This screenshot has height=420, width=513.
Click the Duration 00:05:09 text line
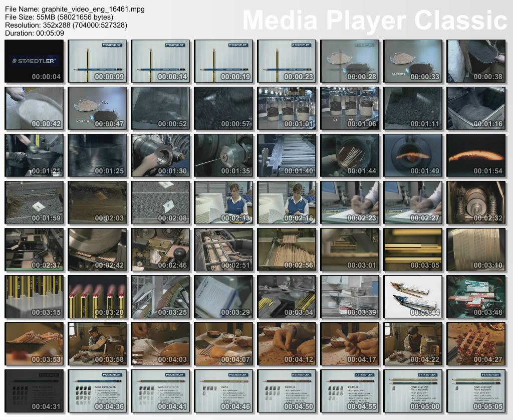(x=35, y=33)
